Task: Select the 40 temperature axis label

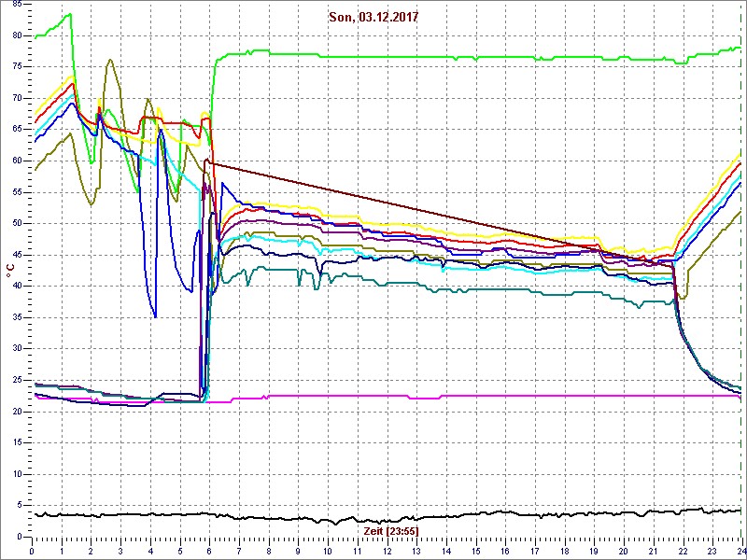Action: [x=17, y=287]
